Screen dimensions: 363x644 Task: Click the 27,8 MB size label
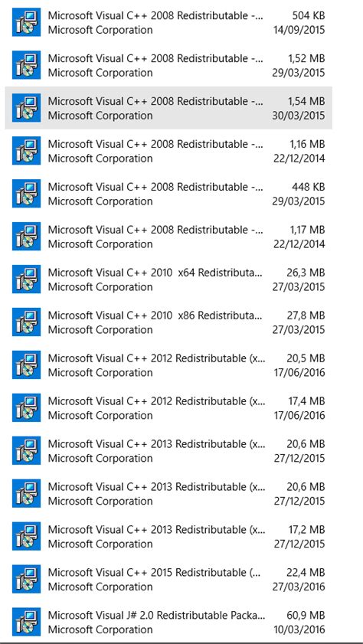pyautogui.click(x=306, y=315)
